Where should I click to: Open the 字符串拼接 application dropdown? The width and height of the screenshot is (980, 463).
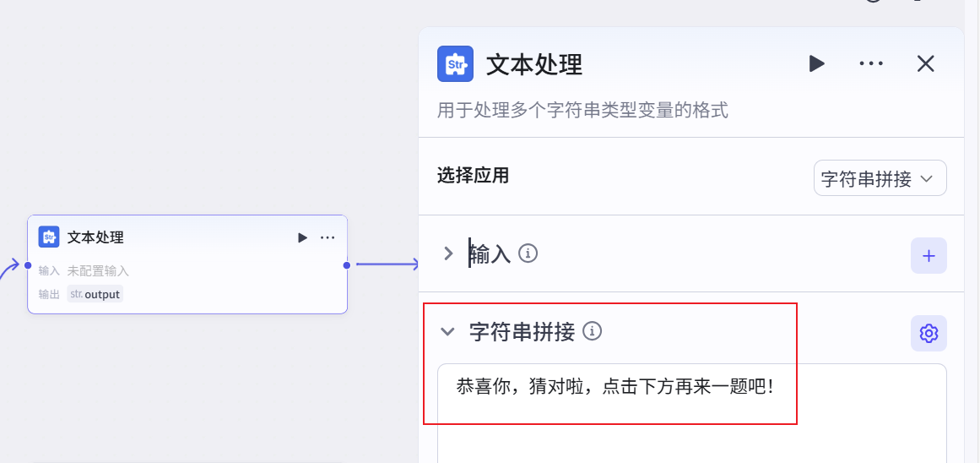pyautogui.click(x=880, y=179)
